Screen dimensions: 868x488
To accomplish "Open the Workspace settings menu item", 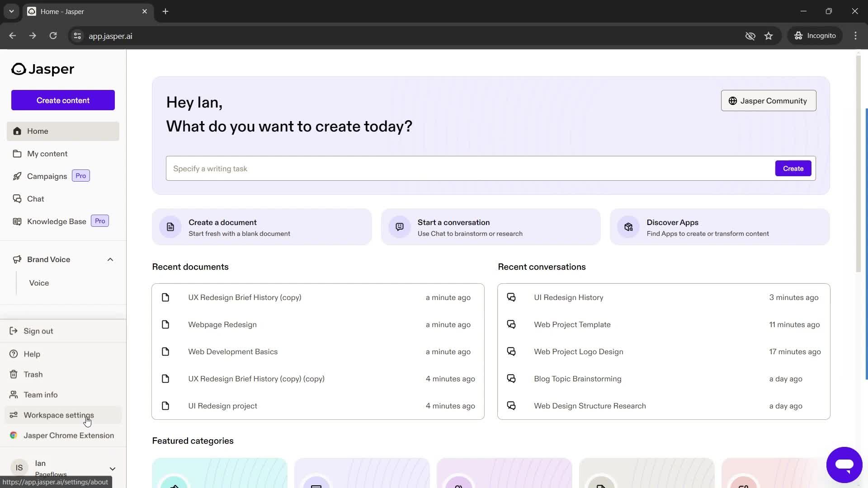I will 59,415.
